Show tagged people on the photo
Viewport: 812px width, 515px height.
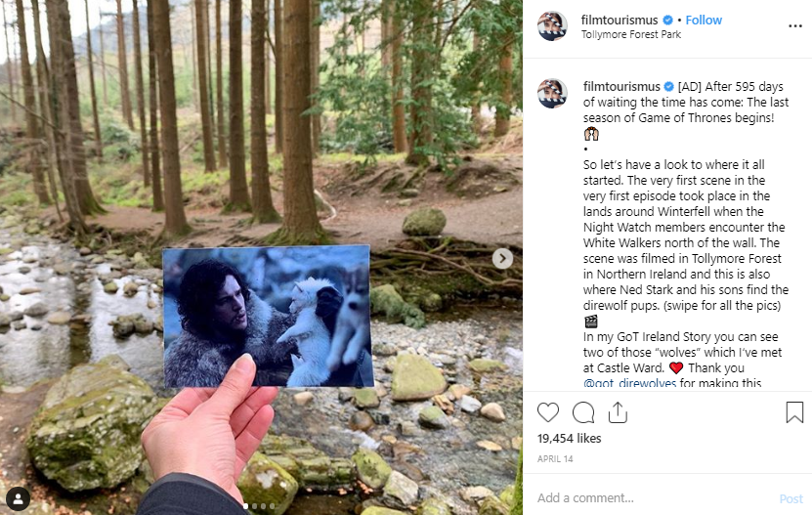coord(19,498)
